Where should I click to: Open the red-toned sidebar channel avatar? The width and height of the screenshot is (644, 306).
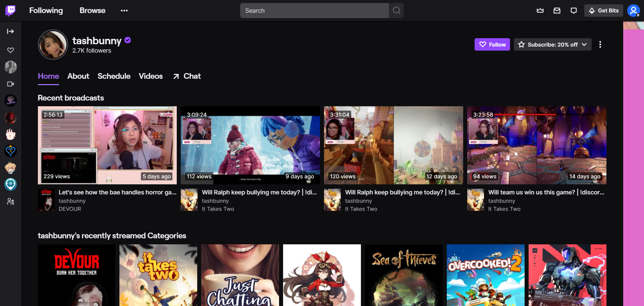click(x=10, y=117)
